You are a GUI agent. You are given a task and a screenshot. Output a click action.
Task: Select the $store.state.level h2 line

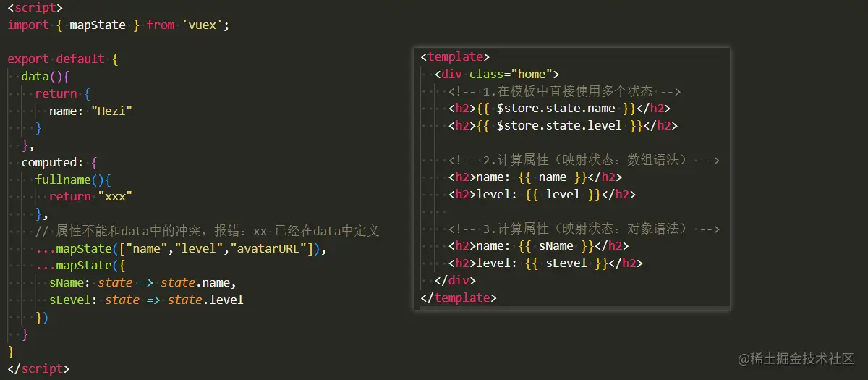tap(563, 125)
